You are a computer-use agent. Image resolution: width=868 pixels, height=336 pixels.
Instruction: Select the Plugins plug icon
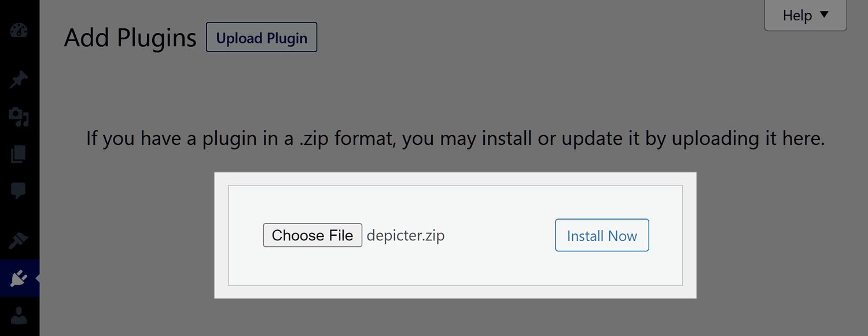click(19, 279)
